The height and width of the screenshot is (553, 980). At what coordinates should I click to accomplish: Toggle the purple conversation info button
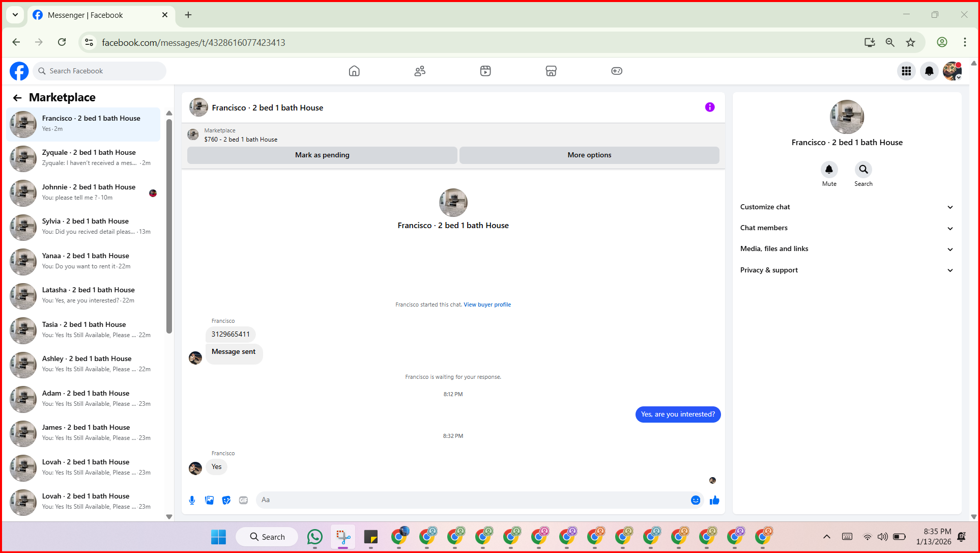coord(709,107)
